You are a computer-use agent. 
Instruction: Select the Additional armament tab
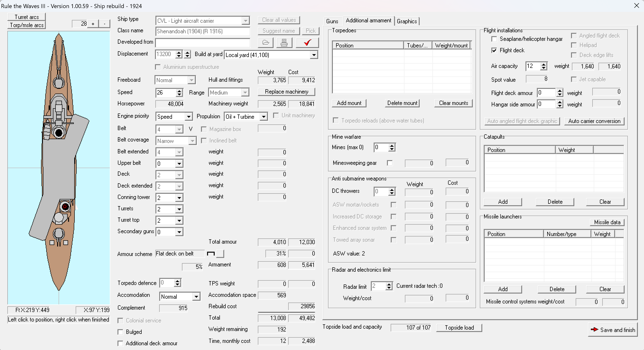[369, 20]
